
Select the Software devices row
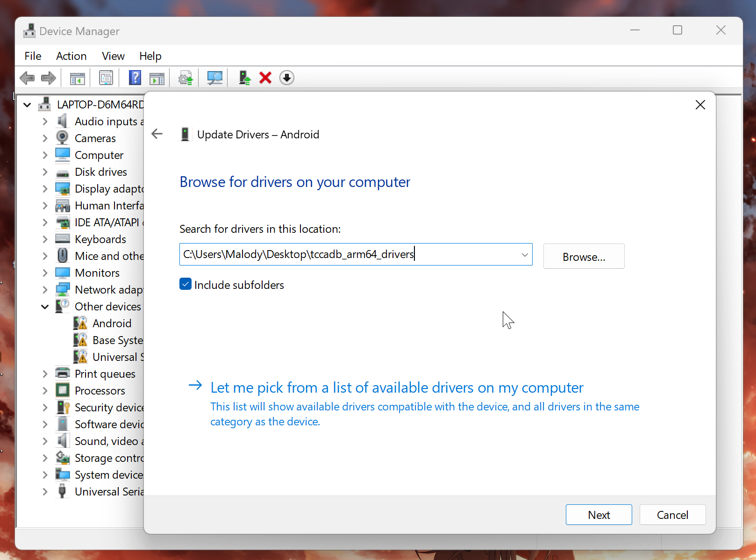coord(109,424)
